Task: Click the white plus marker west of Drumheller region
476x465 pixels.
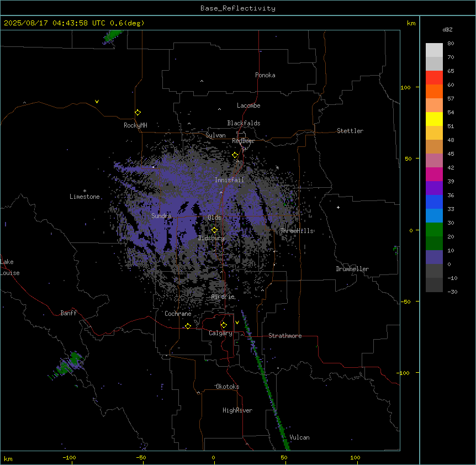Action: coord(338,207)
